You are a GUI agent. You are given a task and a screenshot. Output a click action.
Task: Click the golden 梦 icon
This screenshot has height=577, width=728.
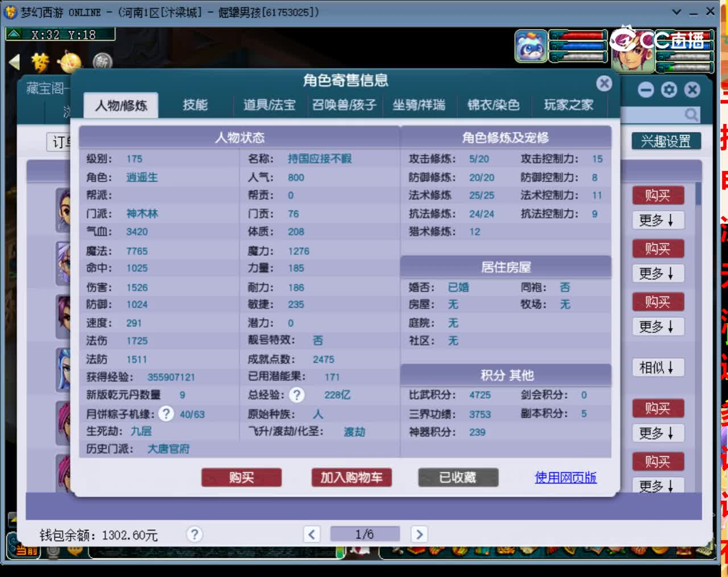(40, 62)
